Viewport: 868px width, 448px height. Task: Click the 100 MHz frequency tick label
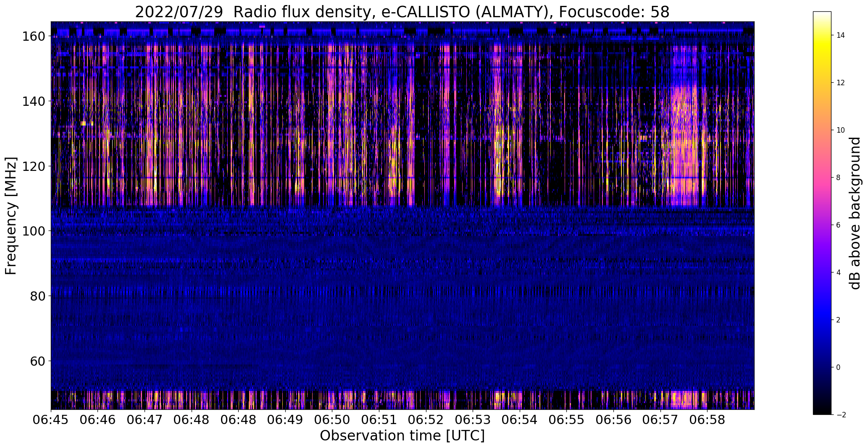pyautogui.click(x=34, y=231)
